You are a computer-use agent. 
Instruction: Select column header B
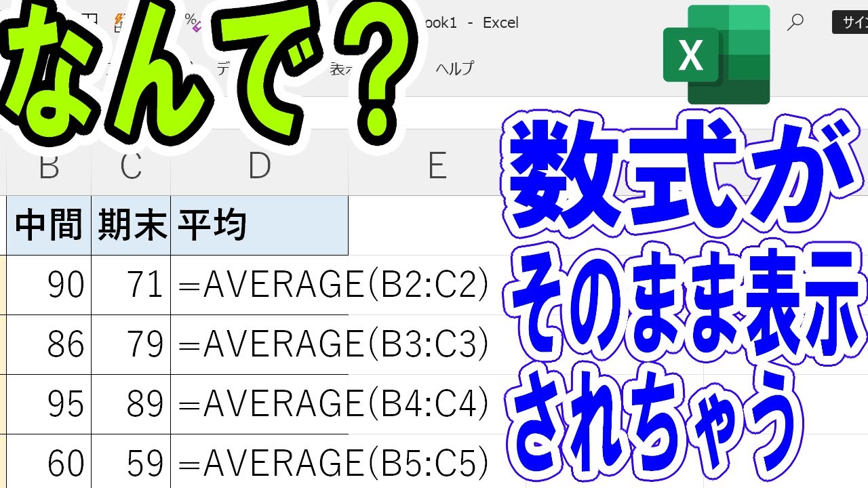(x=49, y=167)
